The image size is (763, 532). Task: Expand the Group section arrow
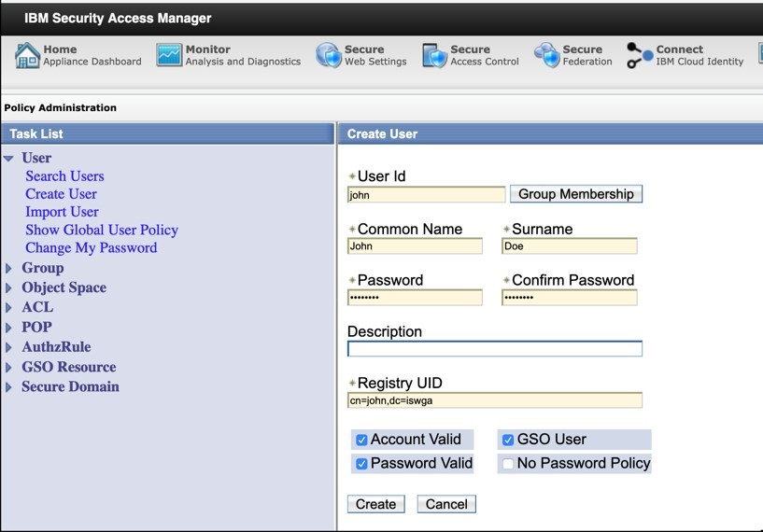point(8,269)
